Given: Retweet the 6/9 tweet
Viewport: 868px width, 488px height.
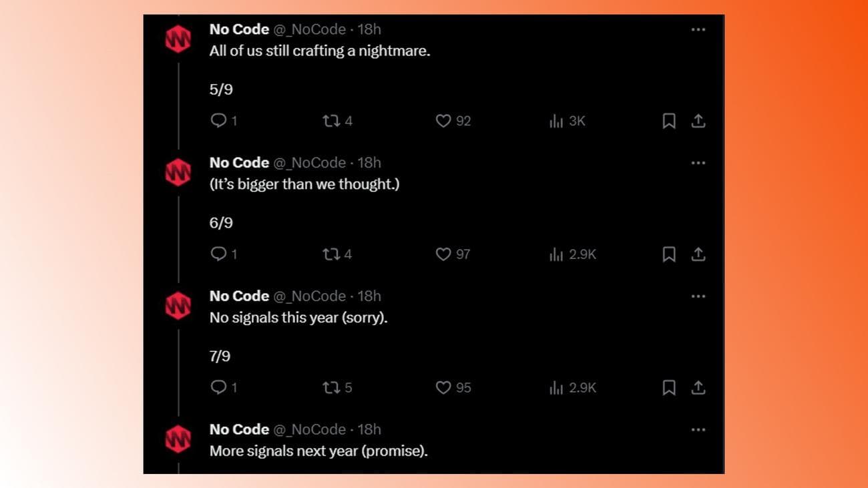Looking at the screenshot, I should click(x=331, y=254).
